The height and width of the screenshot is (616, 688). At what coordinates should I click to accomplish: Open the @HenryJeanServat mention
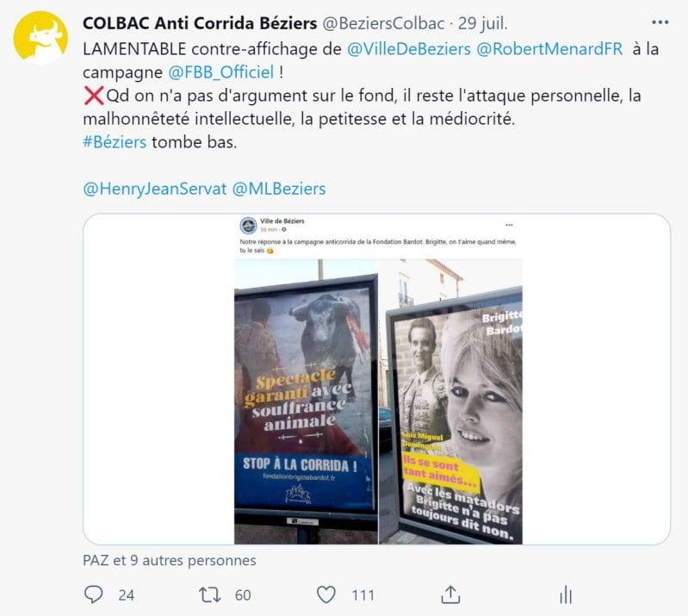[x=155, y=189]
